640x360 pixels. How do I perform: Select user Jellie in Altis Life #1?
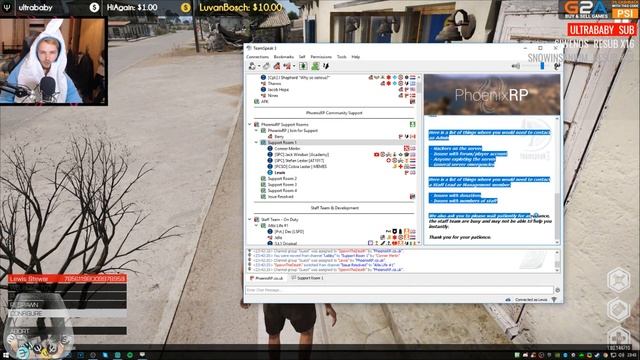(x=278, y=238)
